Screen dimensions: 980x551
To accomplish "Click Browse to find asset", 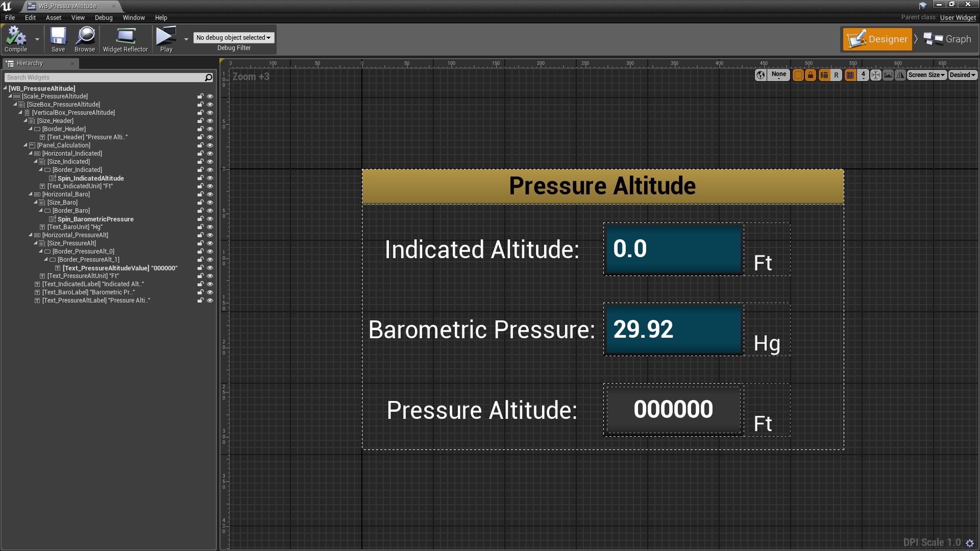I will coord(85,36).
